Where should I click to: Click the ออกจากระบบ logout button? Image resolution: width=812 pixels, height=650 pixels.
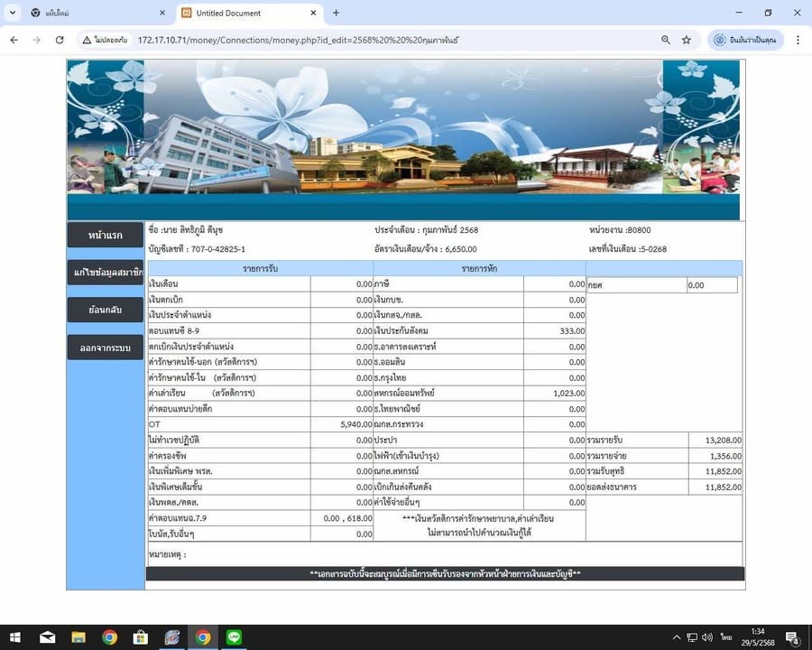(105, 348)
